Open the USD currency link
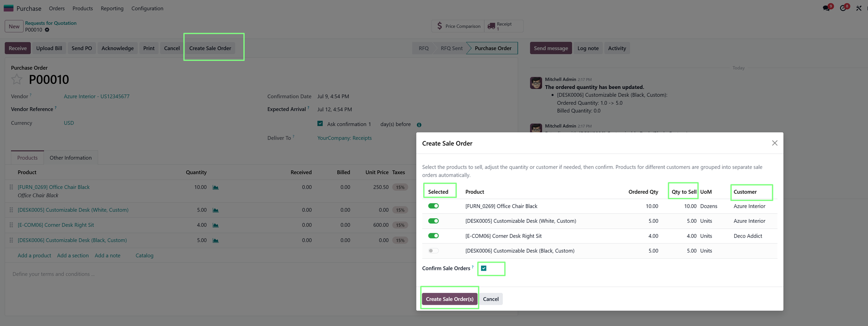The image size is (868, 326). point(69,123)
